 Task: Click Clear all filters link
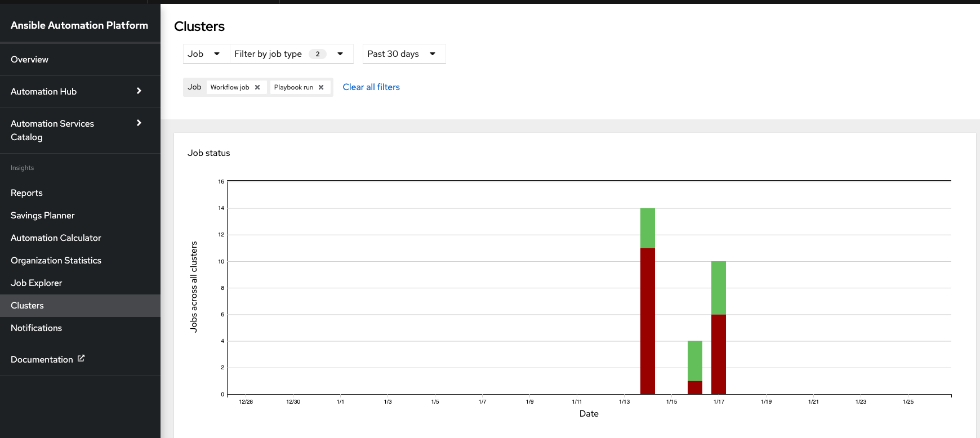coord(371,87)
